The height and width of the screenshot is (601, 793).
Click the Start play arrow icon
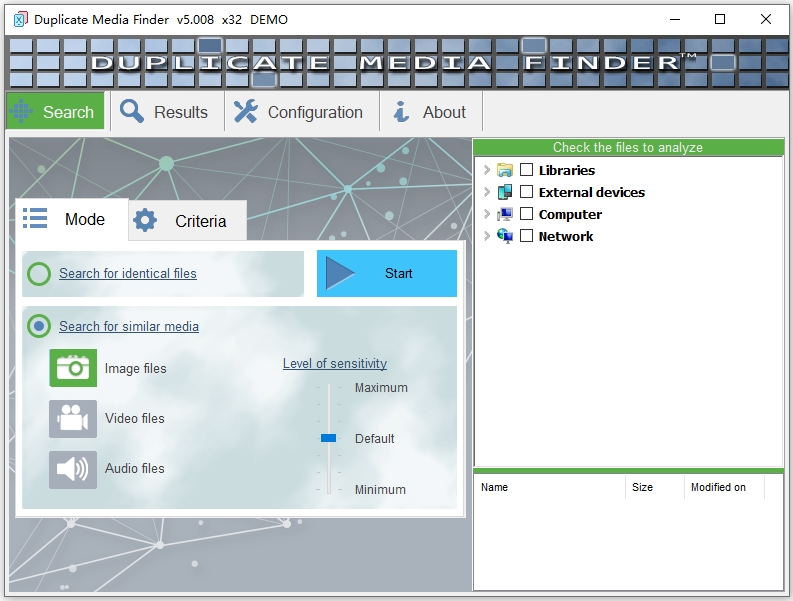point(339,273)
